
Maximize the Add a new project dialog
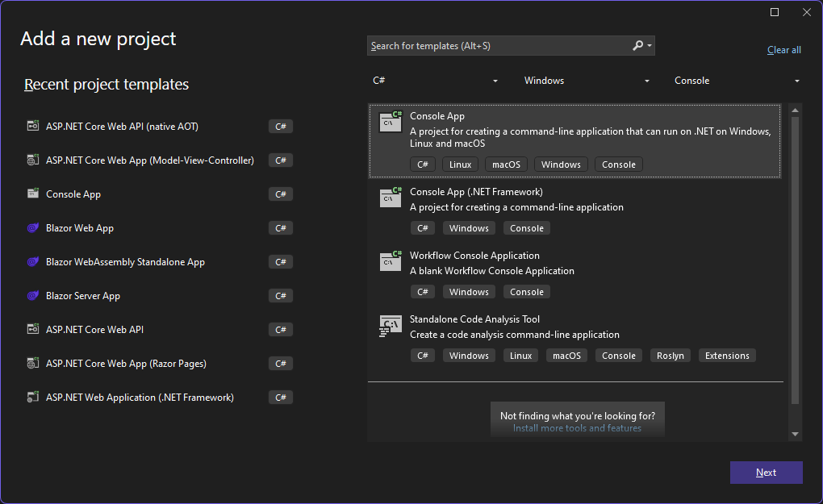tap(775, 12)
